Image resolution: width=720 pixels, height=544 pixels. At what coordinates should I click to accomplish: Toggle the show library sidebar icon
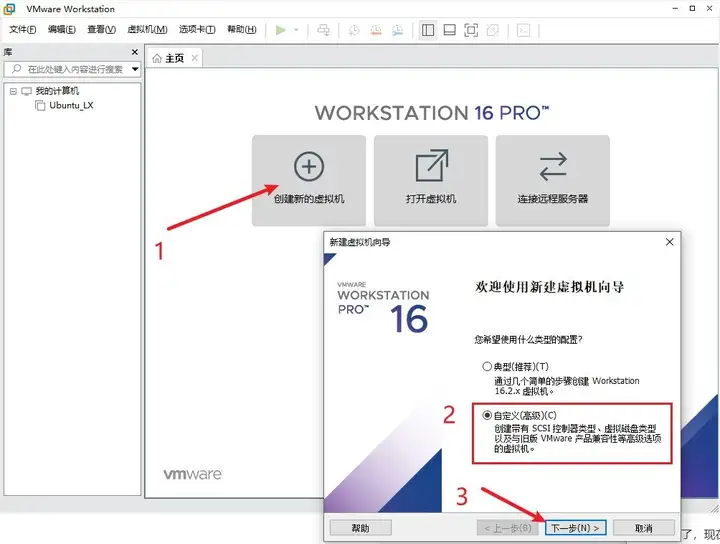pos(428,30)
